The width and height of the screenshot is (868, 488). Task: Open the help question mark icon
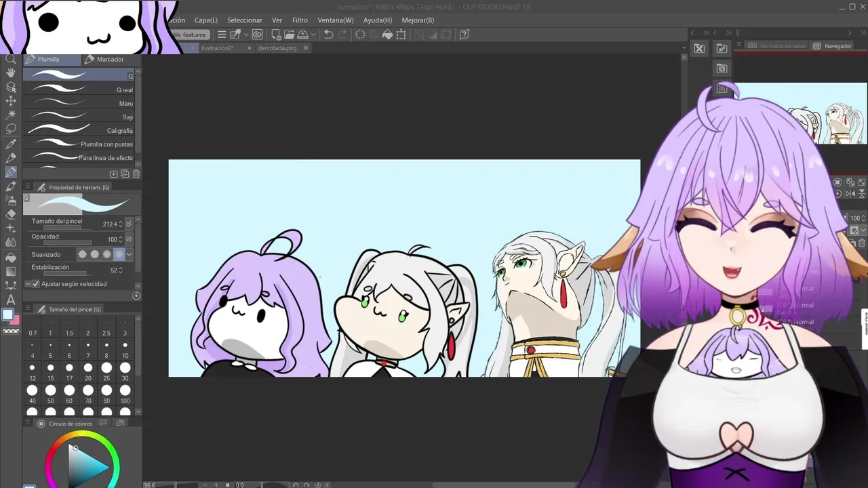(x=465, y=35)
